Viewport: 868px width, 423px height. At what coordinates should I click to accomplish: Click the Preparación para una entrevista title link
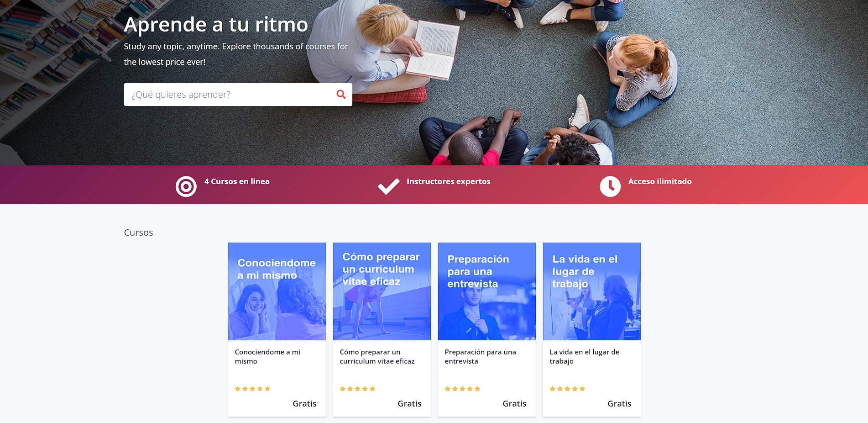coord(480,356)
